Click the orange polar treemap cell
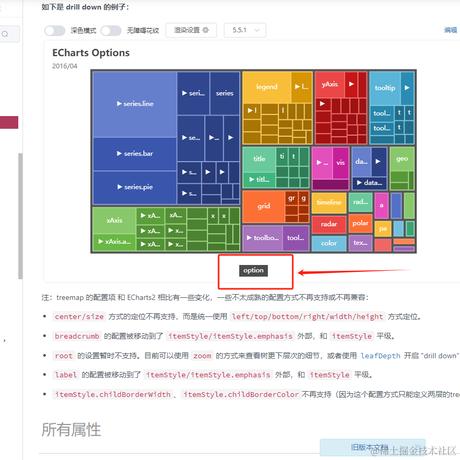This screenshot has width=460, height=460. [x=360, y=223]
